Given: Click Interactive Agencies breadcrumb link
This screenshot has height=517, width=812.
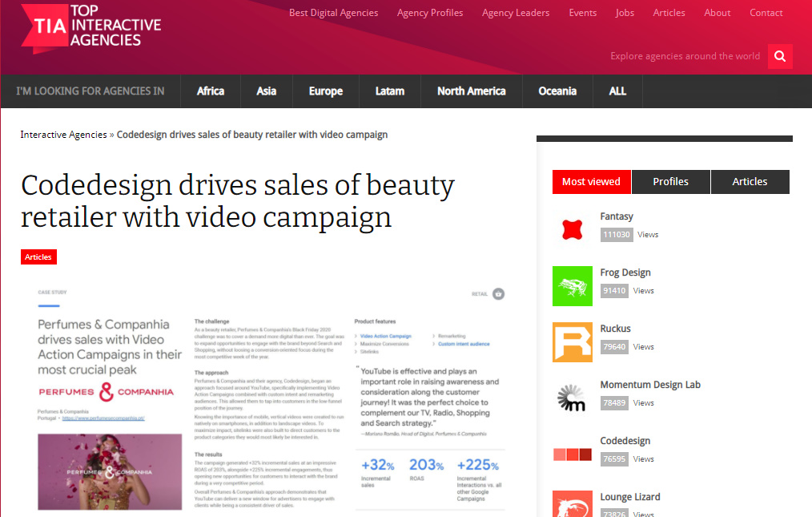Looking at the screenshot, I should tap(64, 135).
